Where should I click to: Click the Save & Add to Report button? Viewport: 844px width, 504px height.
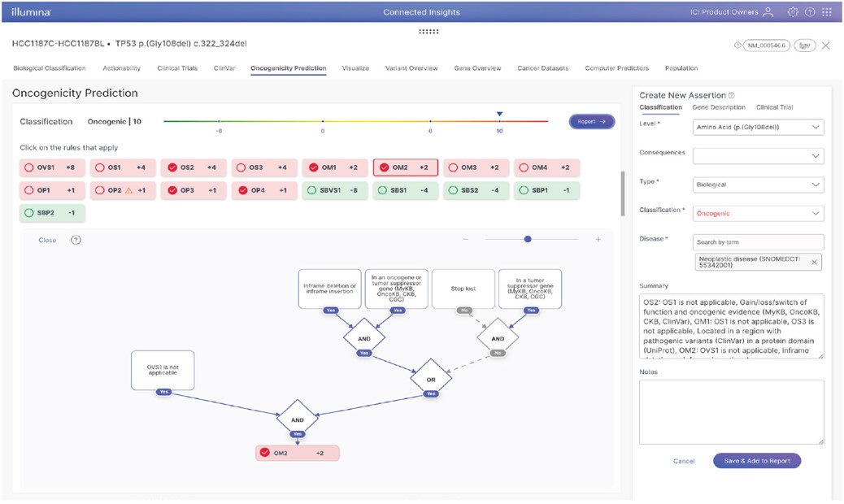[756, 461]
